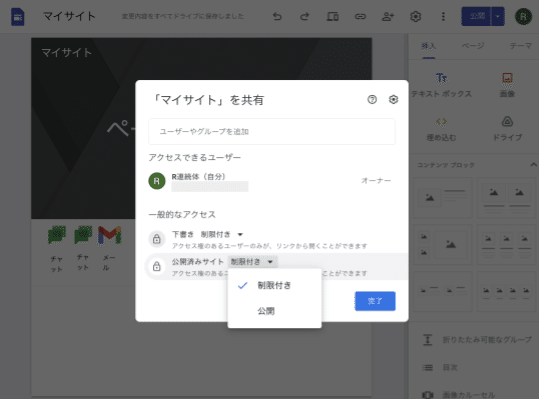Collapse the コンテンツ ブロック section
This screenshot has height=399, width=539.
coord(533,165)
